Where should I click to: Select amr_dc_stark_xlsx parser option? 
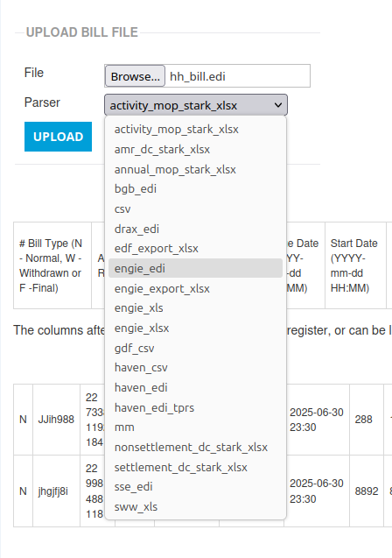coord(195,150)
